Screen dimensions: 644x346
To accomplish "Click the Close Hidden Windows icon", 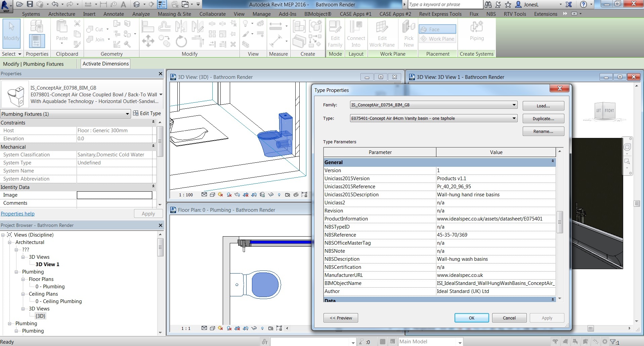I will (x=175, y=4).
